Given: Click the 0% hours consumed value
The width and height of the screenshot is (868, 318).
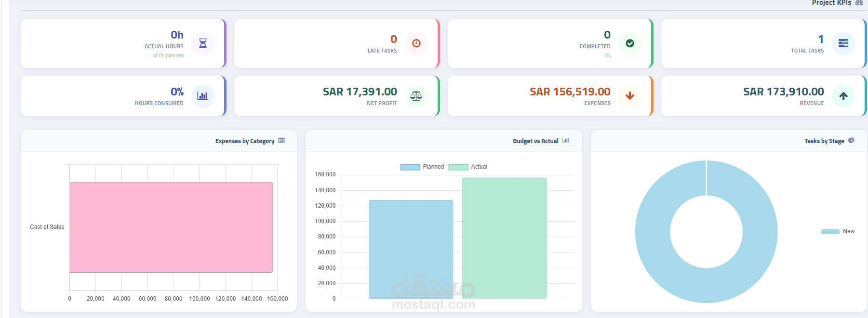Looking at the screenshot, I should (x=177, y=92).
